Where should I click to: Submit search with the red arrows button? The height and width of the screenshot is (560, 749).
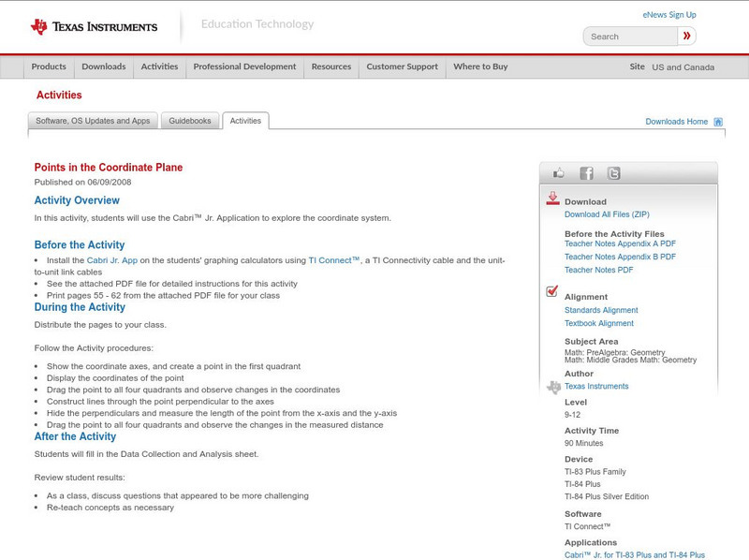pos(686,36)
